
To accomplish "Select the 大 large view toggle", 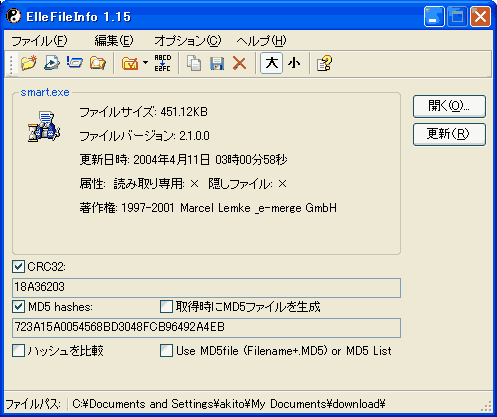I will (272, 63).
